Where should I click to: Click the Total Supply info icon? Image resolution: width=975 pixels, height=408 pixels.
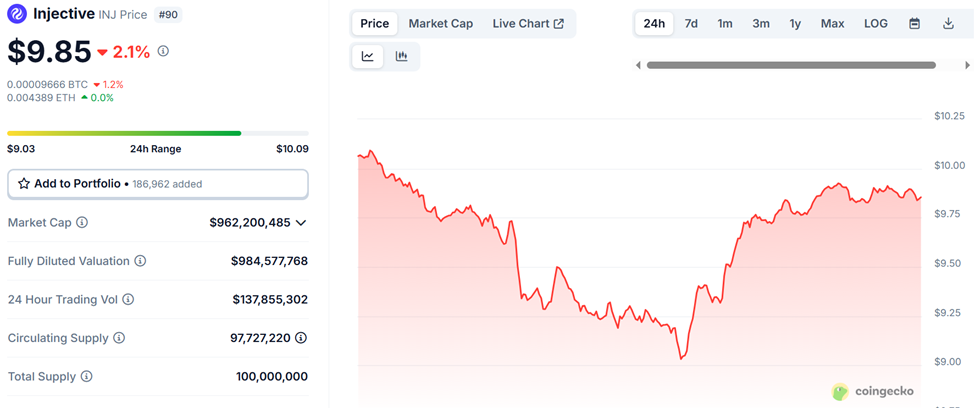87,376
